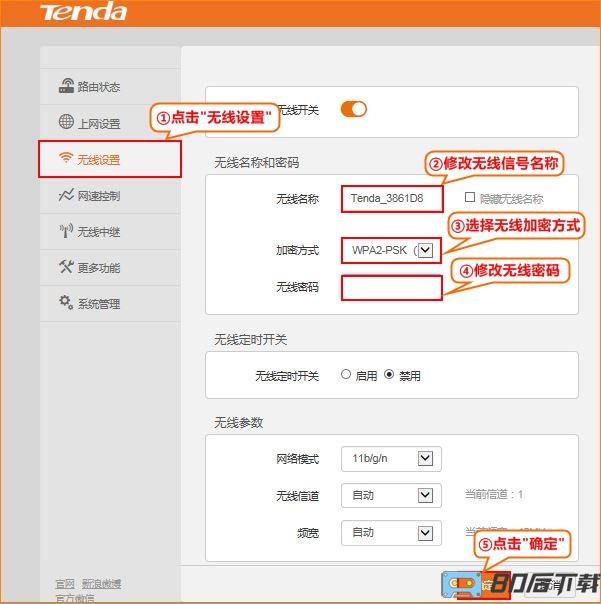Open the 频宽 自动 dropdown
Viewport: 601px width, 604px height.
391,533
